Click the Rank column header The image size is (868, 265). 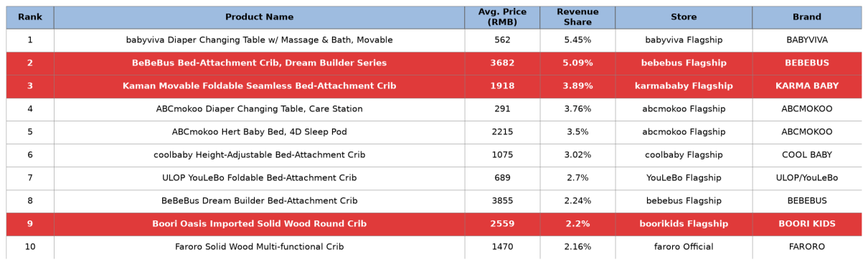(x=29, y=17)
